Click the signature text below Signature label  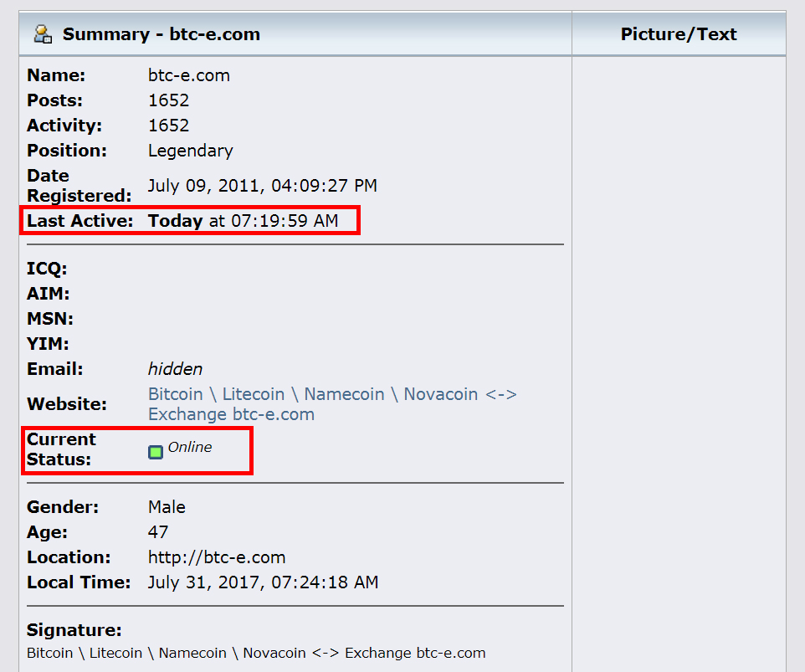tap(256, 653)
